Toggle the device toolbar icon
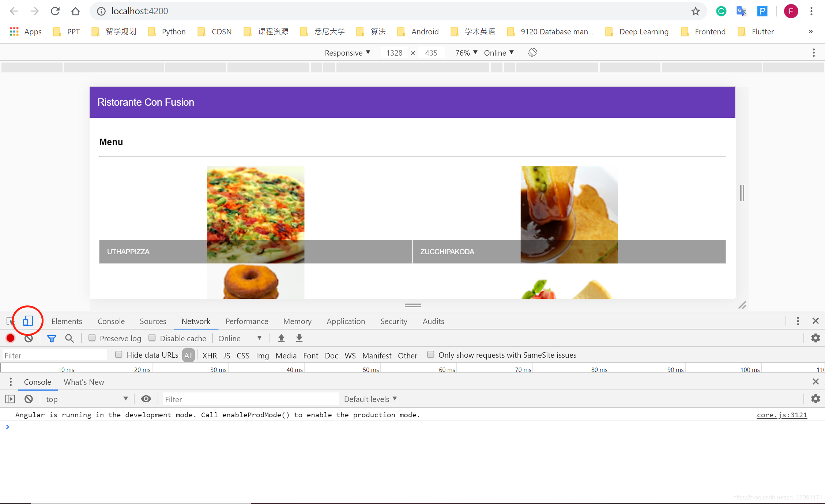This screenshot has width=825, height=504. click(x=28, y=321)
